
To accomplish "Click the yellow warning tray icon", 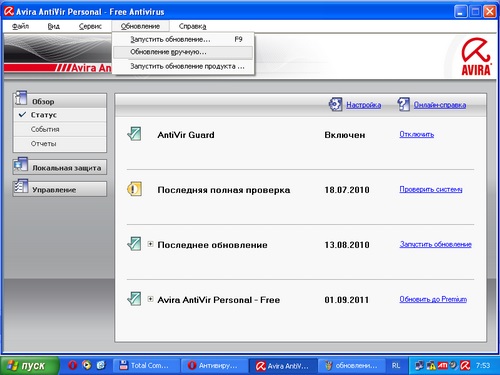I will pos(431,366).
